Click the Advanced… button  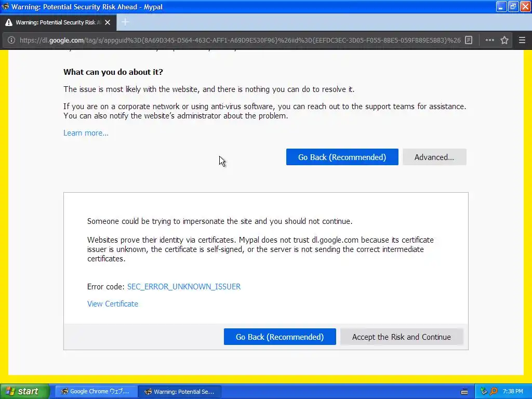[434, 157]
